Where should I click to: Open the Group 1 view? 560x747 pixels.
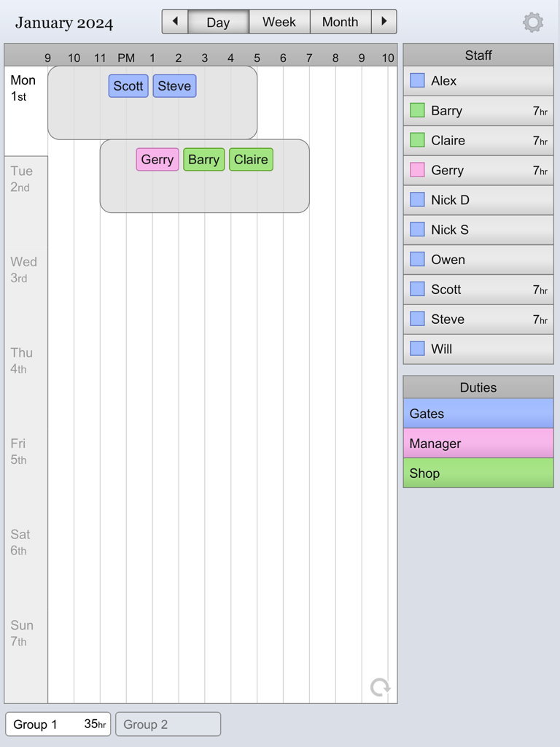[x=57, y=724]
